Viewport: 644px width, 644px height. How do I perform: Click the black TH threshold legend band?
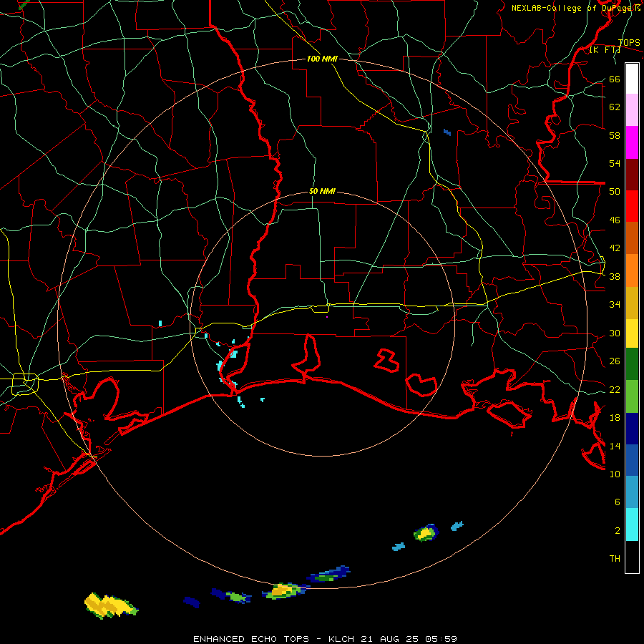click(632, 557)
